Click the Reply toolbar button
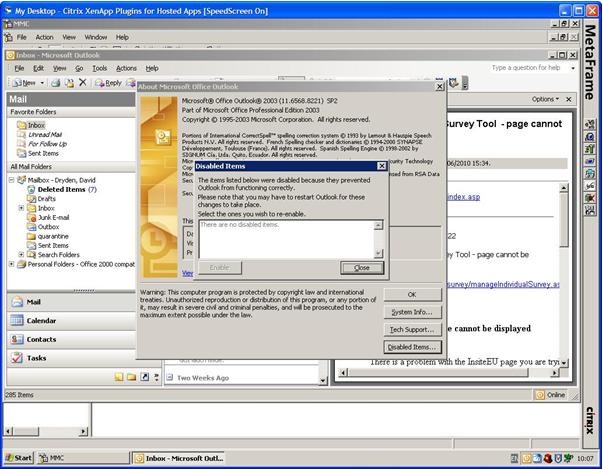603x469 pixels. 108,83
